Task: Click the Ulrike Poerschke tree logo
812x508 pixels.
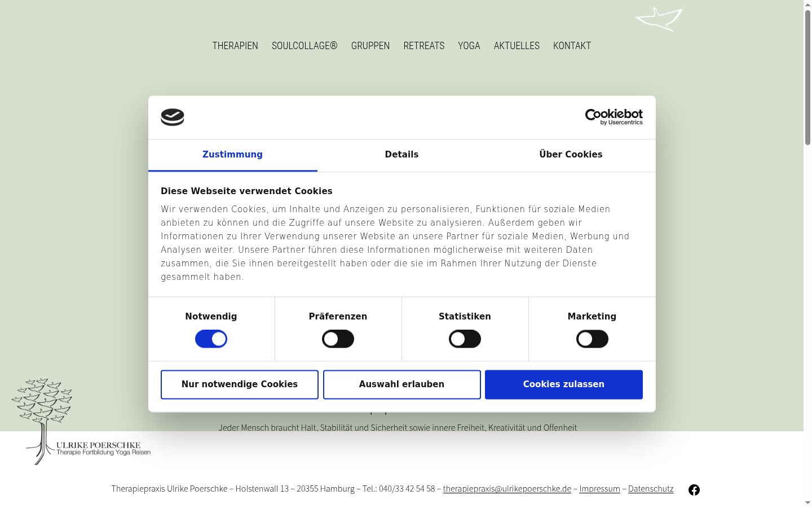Action: click(81, 421)
